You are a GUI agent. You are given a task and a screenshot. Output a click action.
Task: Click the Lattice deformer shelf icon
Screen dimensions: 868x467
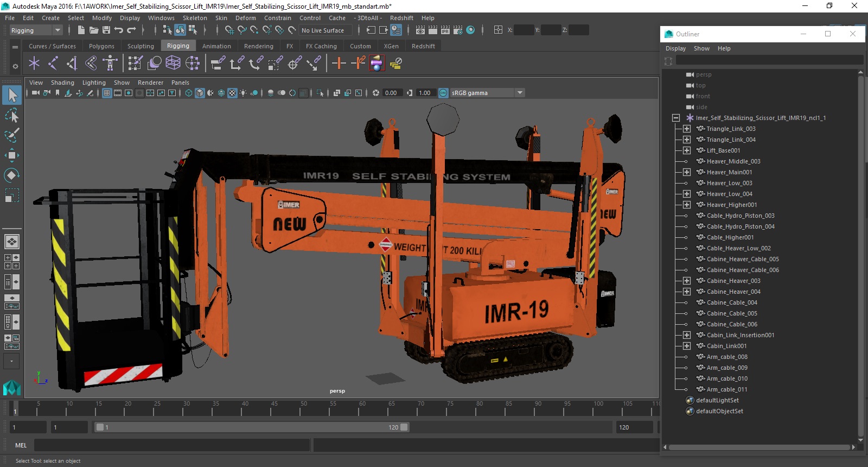tap(173, 64)
